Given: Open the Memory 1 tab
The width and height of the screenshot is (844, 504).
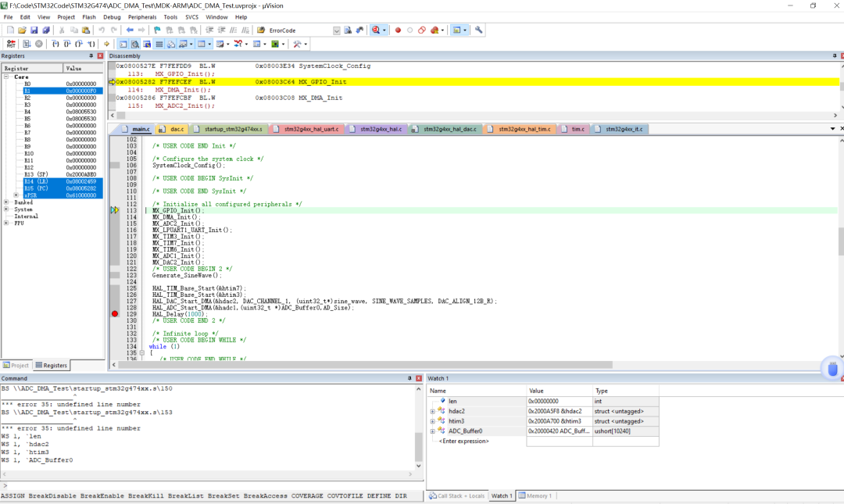Looking at the screenshot, I should pos(537,495).
